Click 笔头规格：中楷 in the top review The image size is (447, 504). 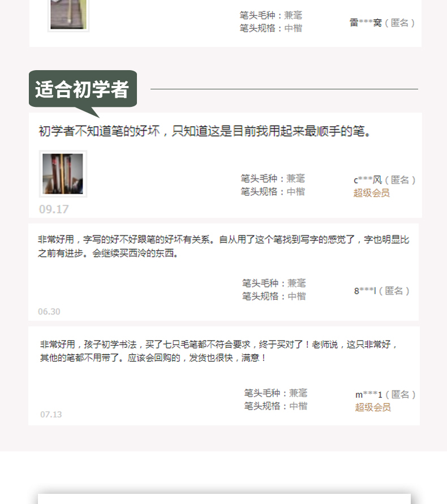[271, 28]
